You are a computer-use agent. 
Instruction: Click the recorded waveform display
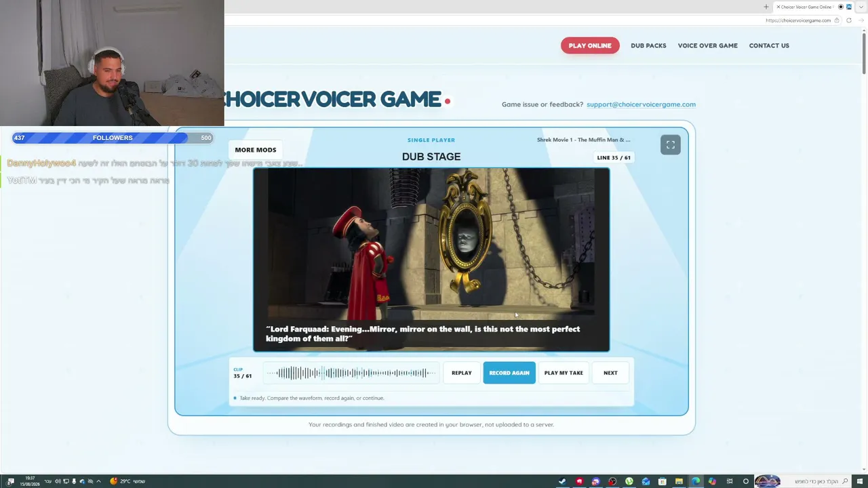(351, 373)
